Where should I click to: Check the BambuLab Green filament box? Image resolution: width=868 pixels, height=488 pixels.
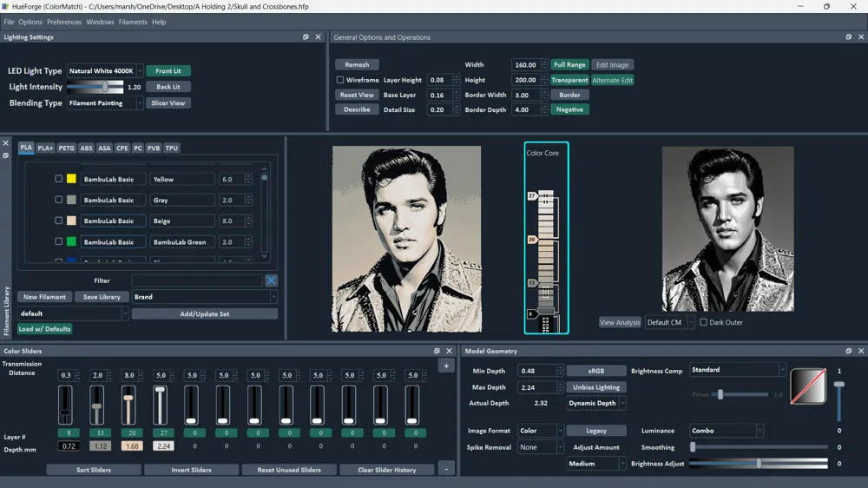[x=59, y=241]
